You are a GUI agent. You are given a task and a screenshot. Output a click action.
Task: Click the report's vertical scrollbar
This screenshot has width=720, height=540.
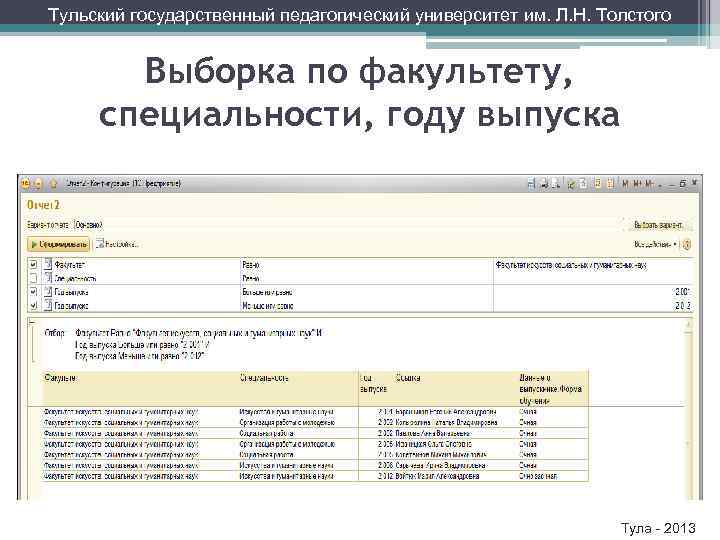[x=688, y=409]
